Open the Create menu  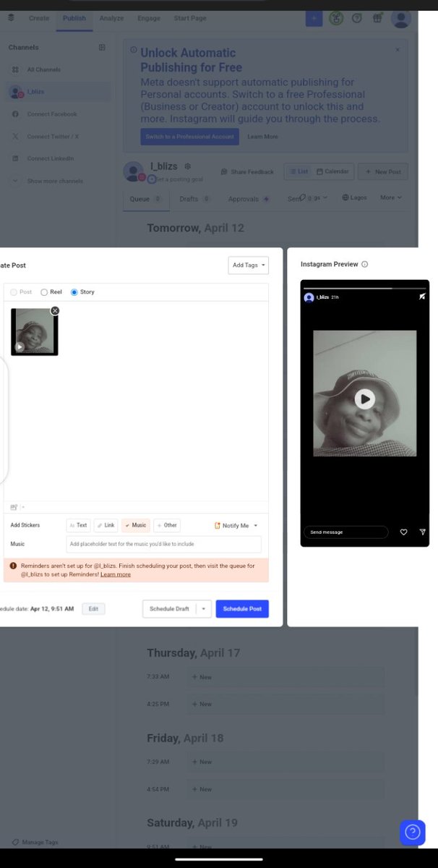39,18
